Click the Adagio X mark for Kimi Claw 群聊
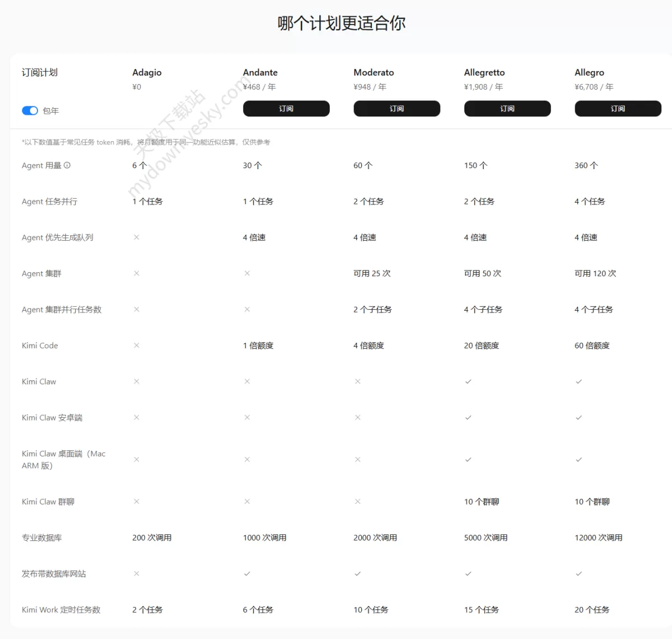This screenshot has width=672, height=639. pyautogui.click(x=136, y=502)
